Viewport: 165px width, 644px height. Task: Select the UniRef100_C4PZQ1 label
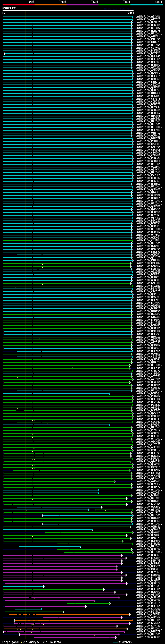(148, 374)
